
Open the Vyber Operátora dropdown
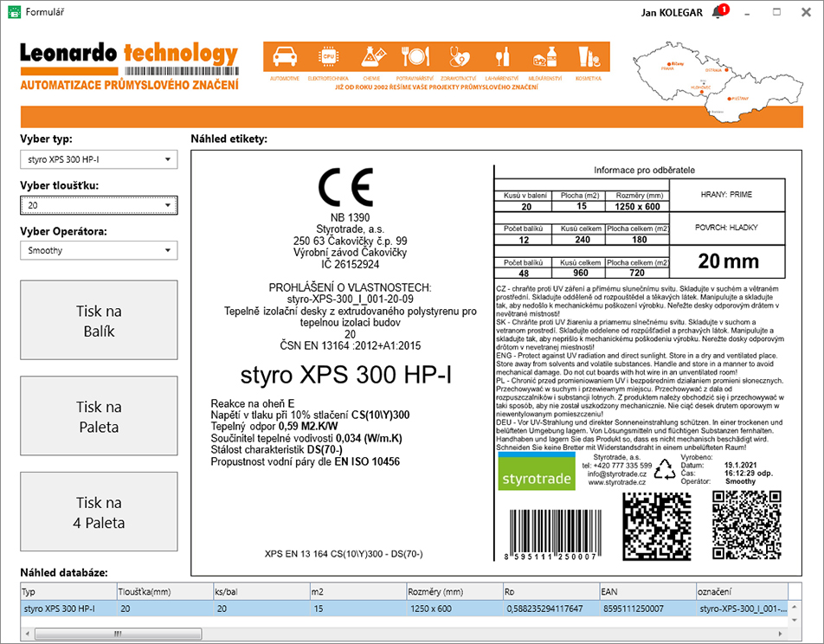(x=99, y=250)
